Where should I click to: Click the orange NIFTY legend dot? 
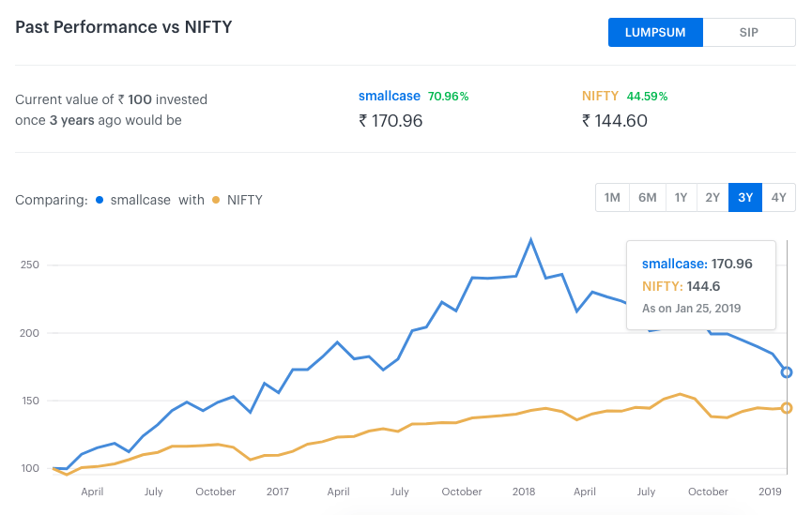click(216, 200)
